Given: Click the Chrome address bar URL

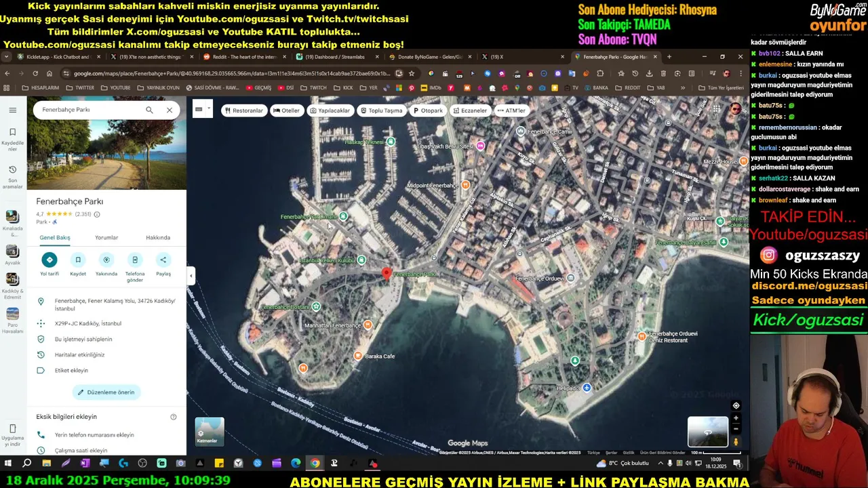Looking at the screenshot, I should point(232,73).
